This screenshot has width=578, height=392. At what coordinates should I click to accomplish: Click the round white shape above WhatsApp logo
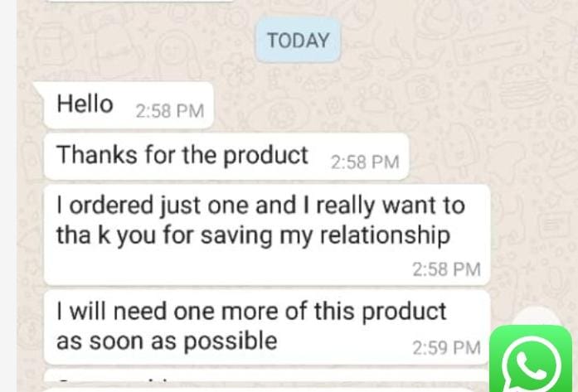(535, 316)
